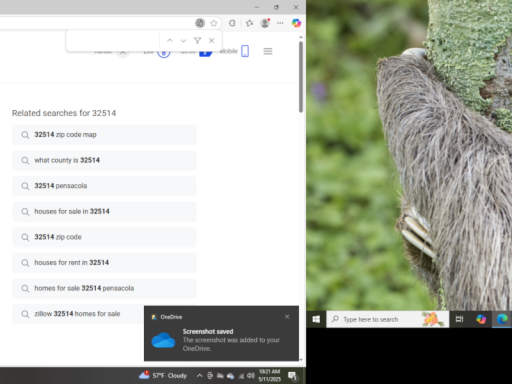Go to next find result

(x=183, y=41)
